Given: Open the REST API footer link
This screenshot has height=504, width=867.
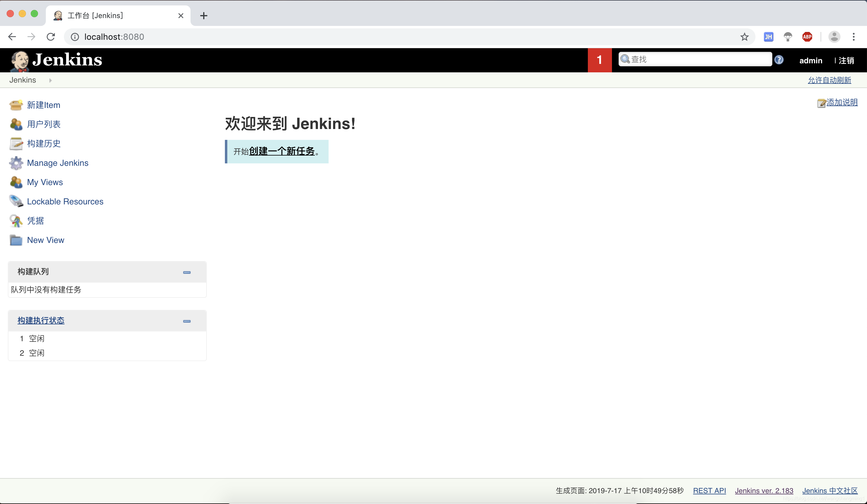Looking at the screenshot, I should pos(709,490).
